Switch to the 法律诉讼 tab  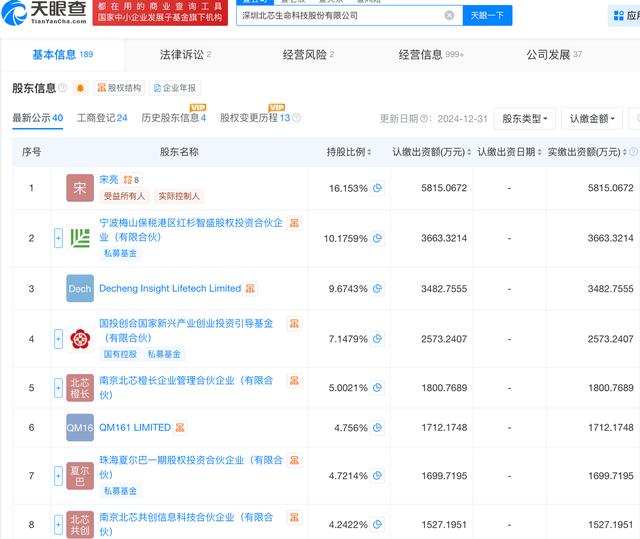(185, 55)
